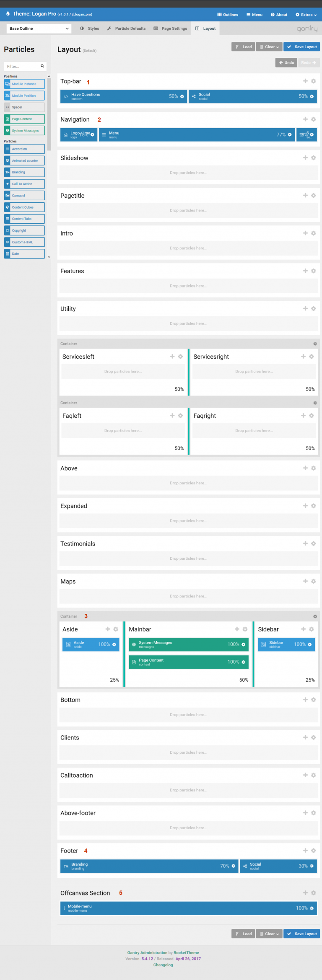Open Footer section settings gear
This screenshot has height=980, width=322.
coord(313,851)
